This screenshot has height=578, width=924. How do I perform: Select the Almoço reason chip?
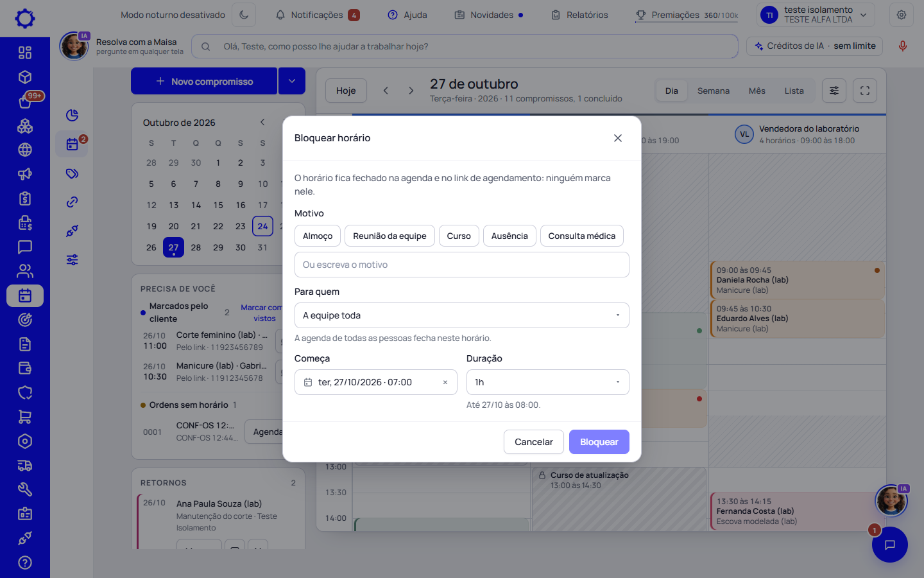pyautogui.click(x=318, y=236)
